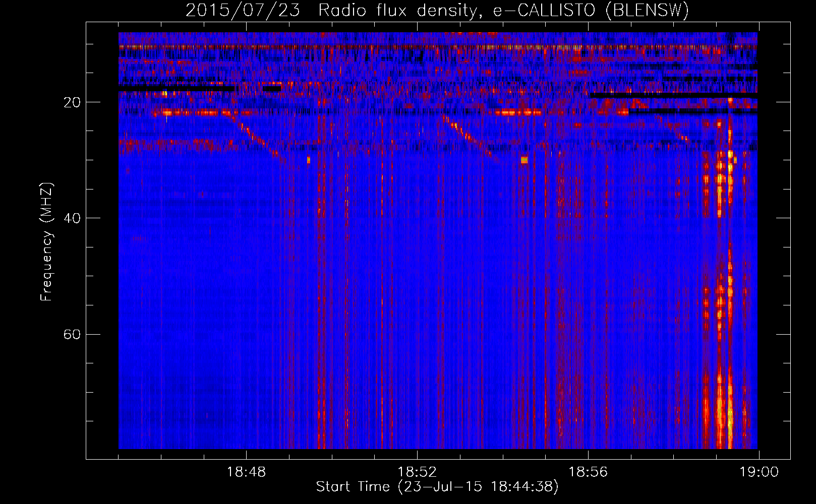This screenshot has height=504, width=816.
Task: Click the 40 MHz frequency tick label
Action: coord(72,218)
